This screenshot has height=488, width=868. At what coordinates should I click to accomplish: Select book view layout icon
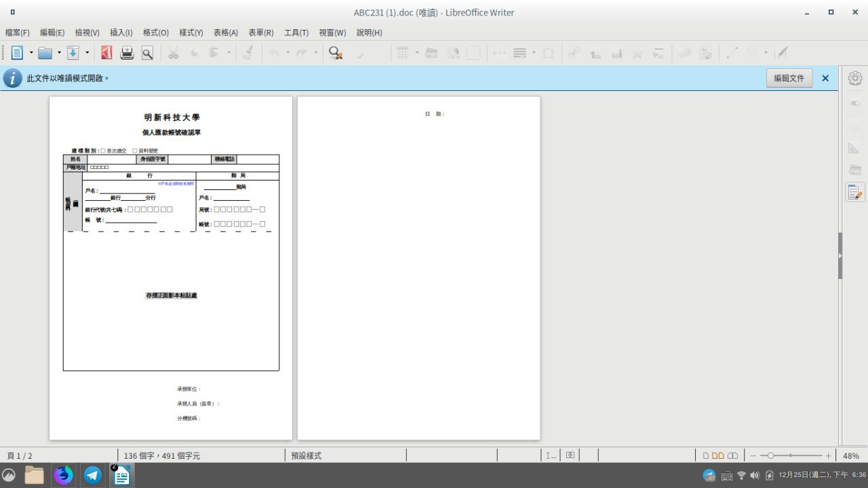tap(732, 455)
